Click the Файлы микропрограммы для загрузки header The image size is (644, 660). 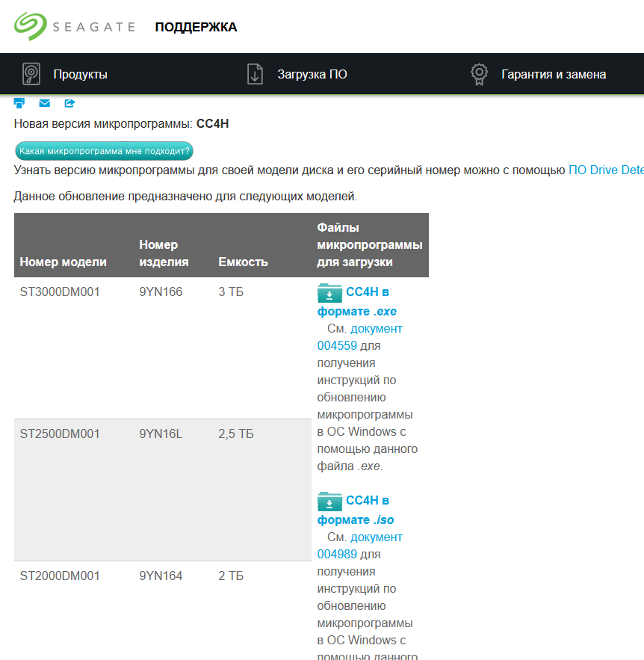tap(370, 245)
